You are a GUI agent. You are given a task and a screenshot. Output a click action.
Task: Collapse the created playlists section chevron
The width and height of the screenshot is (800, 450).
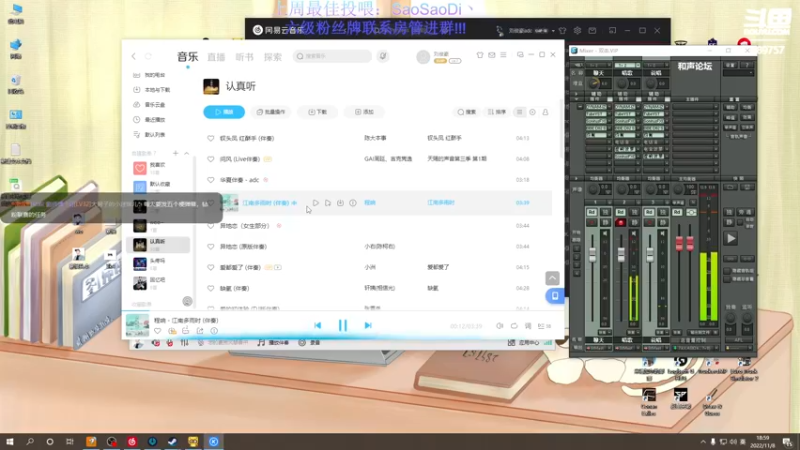187,153
